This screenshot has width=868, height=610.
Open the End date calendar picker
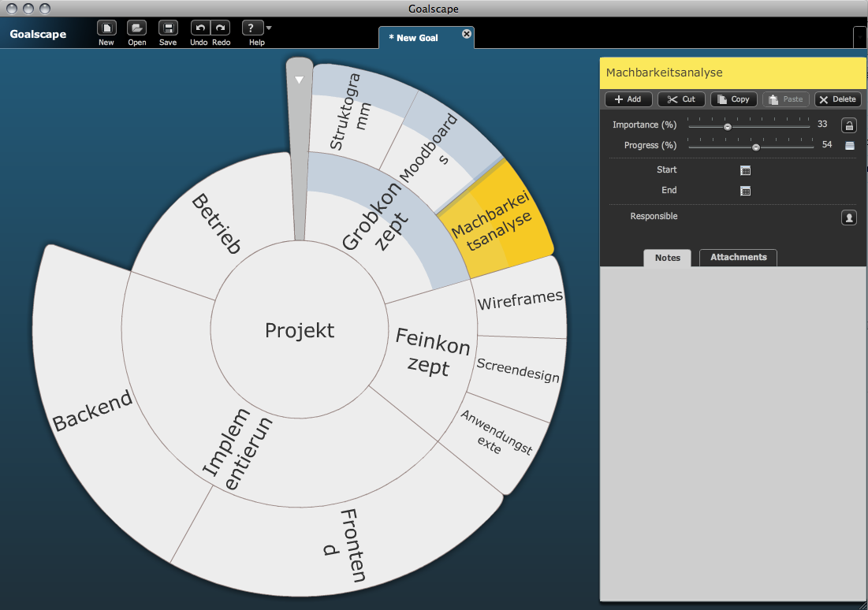point(745,191)
